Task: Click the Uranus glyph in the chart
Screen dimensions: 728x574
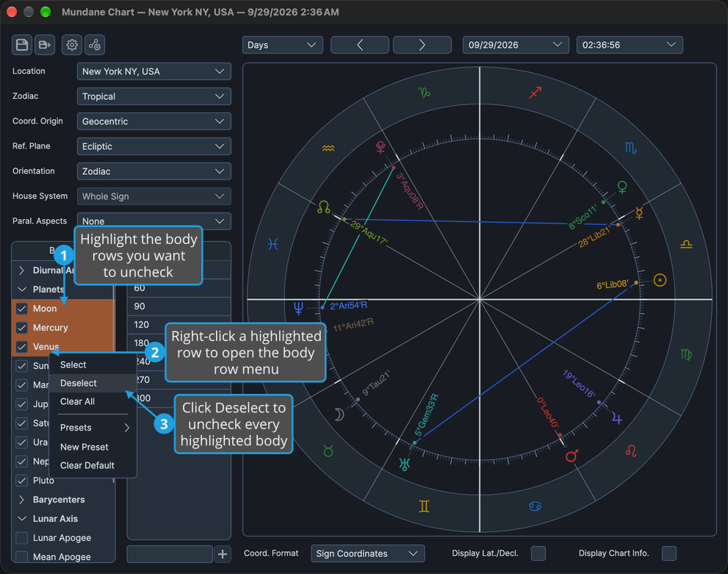Action: pyautogui.click(x=405, y=464)
